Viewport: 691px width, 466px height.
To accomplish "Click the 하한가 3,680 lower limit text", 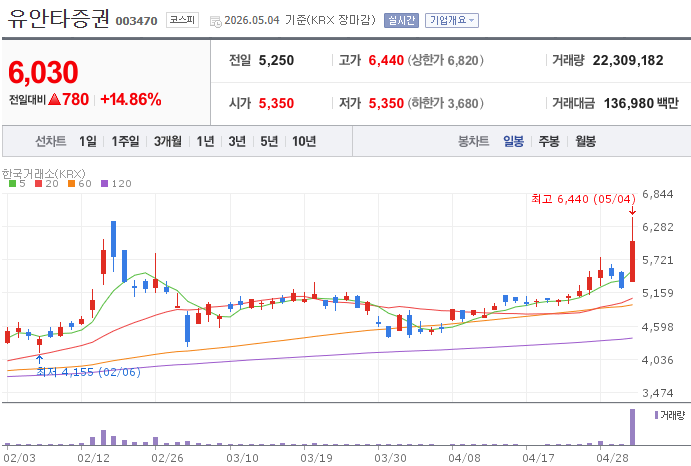I will click(446, 104).
